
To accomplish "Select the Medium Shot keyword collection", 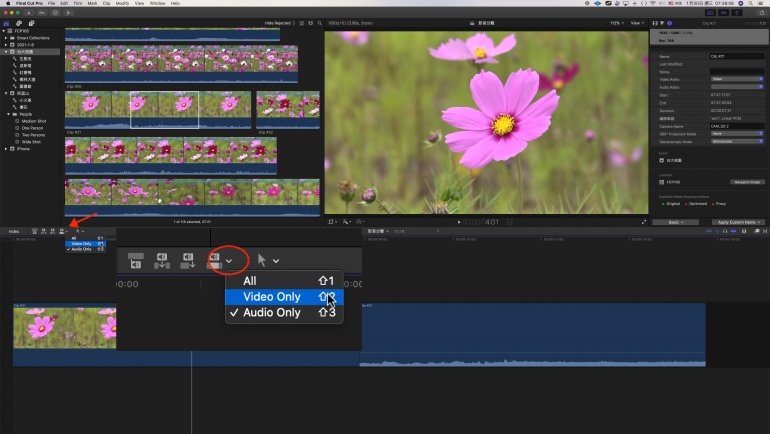I will pos(32,120).
